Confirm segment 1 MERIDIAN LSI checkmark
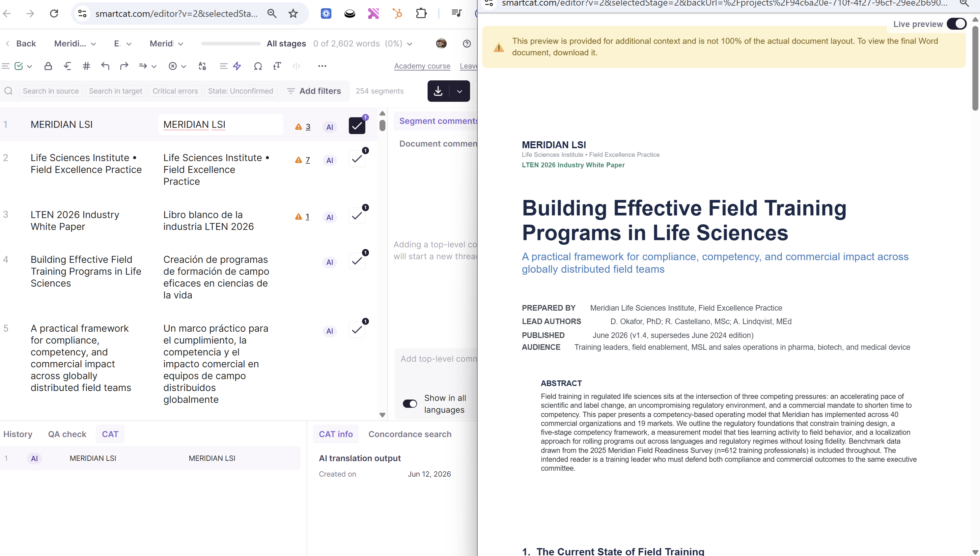Screen dimensions: 980x556 click(357, 125)
